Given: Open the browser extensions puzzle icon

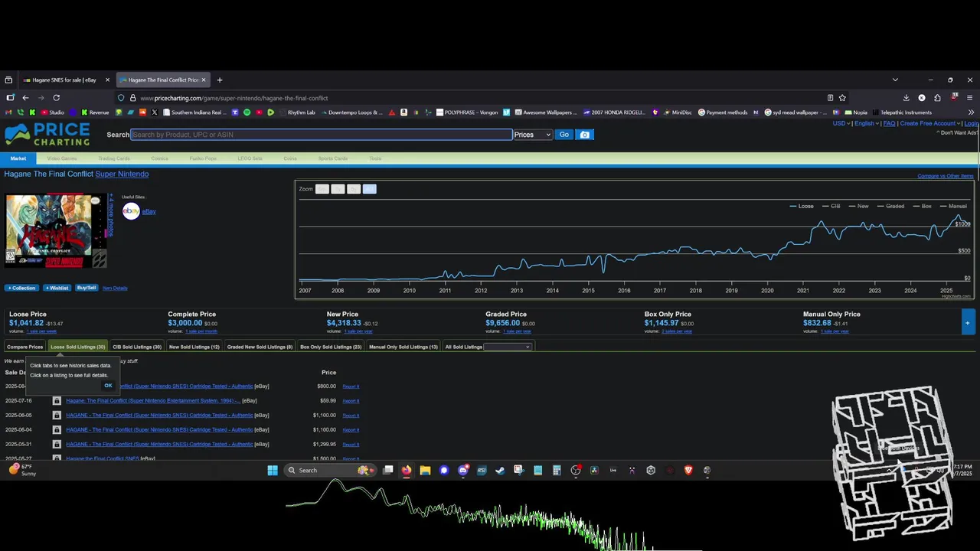Looking at the screenshot, I should tap(938, 98).
